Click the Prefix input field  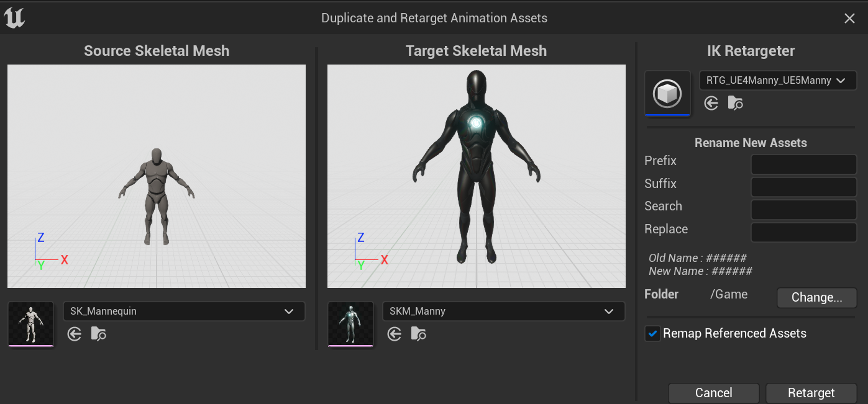pyautogui.click(x=804, y=164)
